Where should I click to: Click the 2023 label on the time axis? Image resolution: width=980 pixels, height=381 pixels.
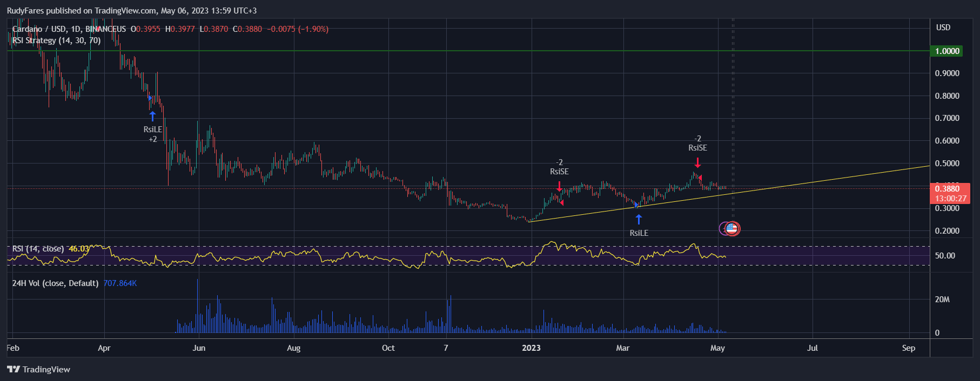coord(531,348)
